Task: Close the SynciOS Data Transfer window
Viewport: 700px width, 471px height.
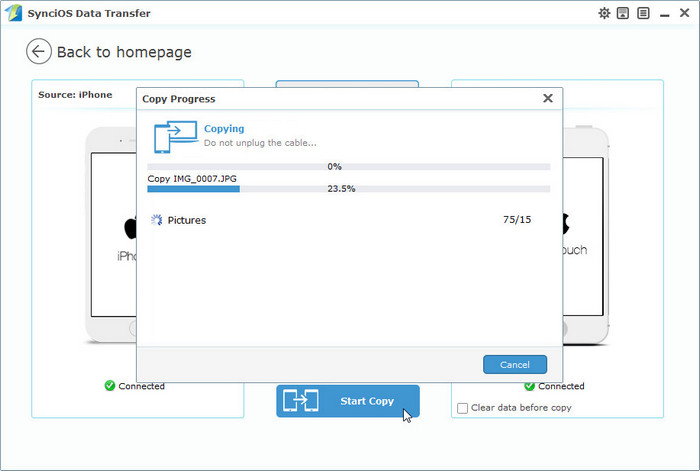Action: click(684, 13)
